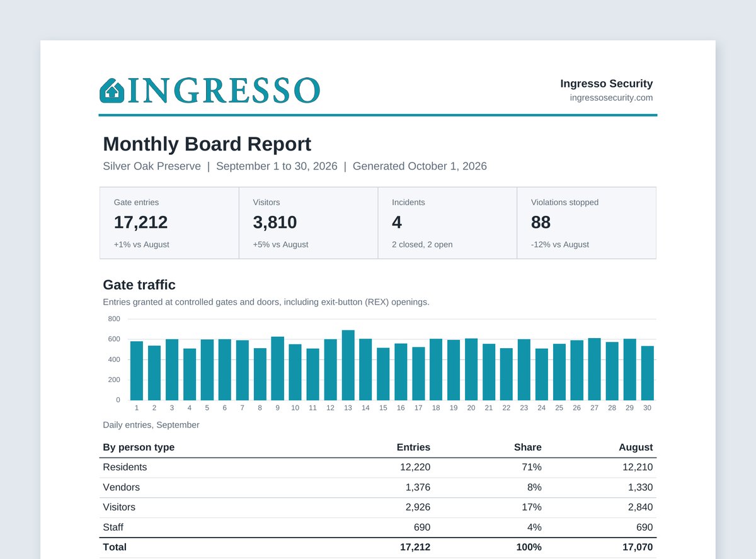Click the Staff row label

[113, 528]
